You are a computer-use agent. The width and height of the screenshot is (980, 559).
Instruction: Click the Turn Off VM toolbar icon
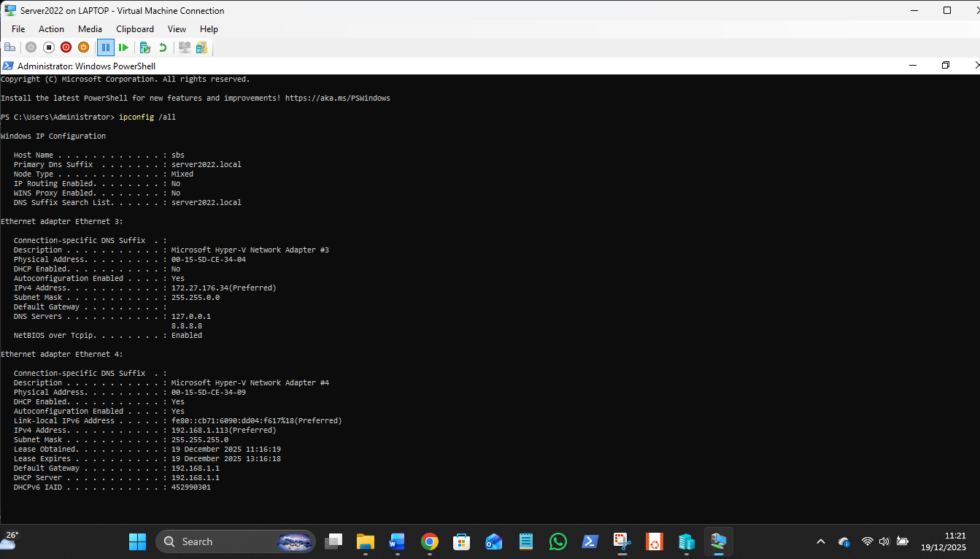(49, 47)
